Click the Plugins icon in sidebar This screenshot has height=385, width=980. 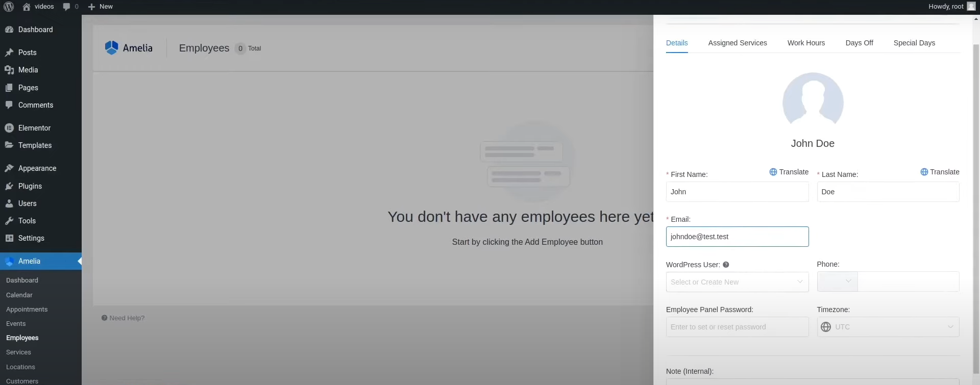(x=9, y=186)
